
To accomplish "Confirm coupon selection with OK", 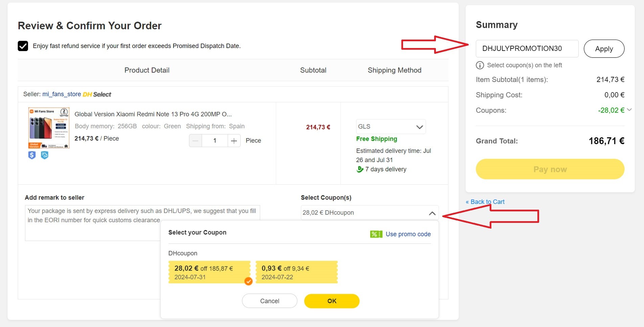I will tap(332, 301).
